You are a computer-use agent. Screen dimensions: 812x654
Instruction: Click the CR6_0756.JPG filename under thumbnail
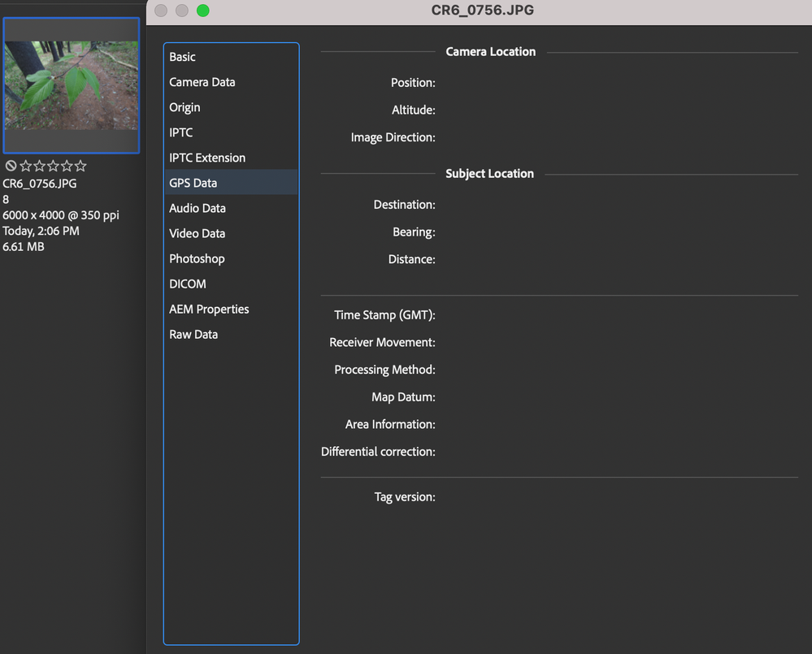(x=40, y=184)
